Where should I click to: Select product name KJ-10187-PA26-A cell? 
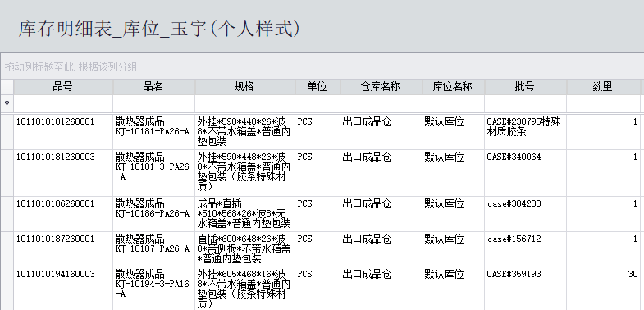point(154,249)
